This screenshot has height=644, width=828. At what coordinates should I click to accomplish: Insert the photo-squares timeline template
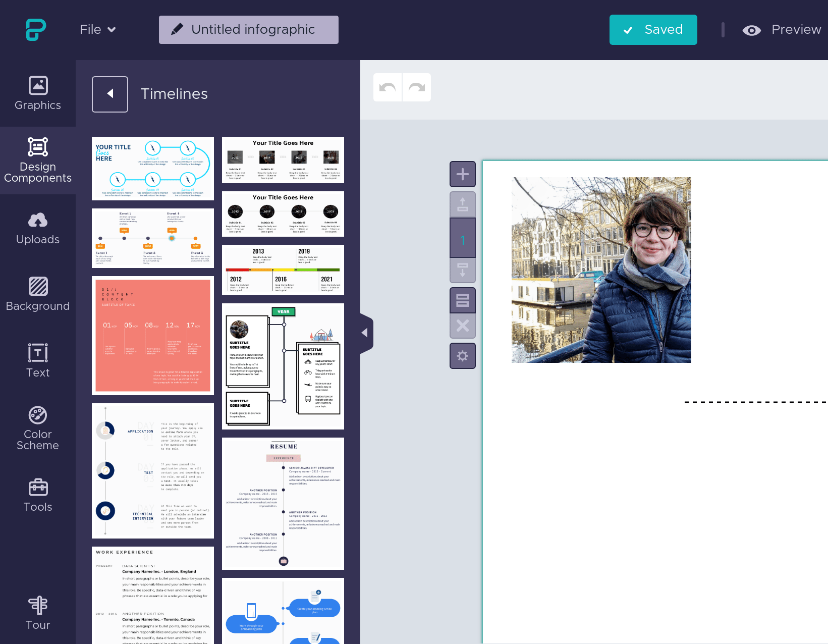[283, 160]
